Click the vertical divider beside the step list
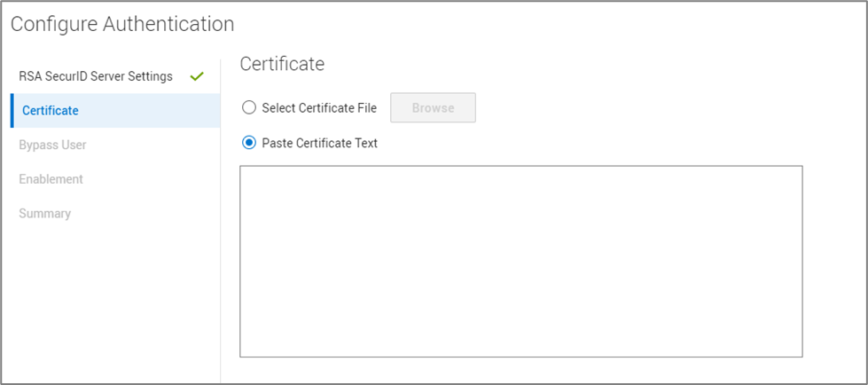The height and width of the screenshot is (385, 868). point(221,266)
